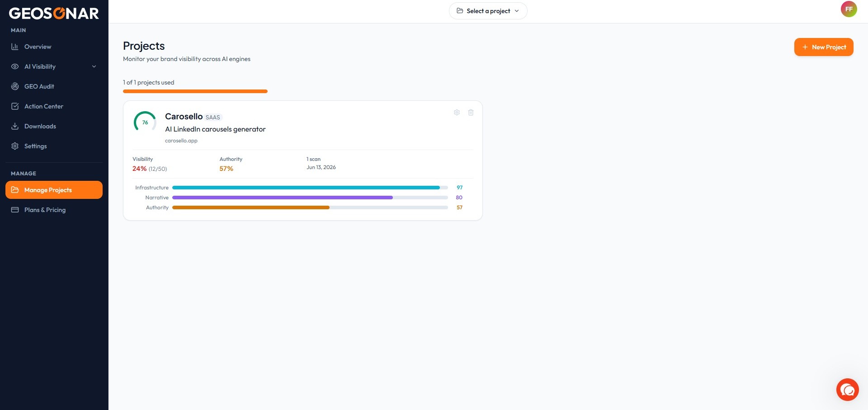Delete the Carosello project via trash icon
The height and width of the screenshot is (410, 868).
coord(471,113)
